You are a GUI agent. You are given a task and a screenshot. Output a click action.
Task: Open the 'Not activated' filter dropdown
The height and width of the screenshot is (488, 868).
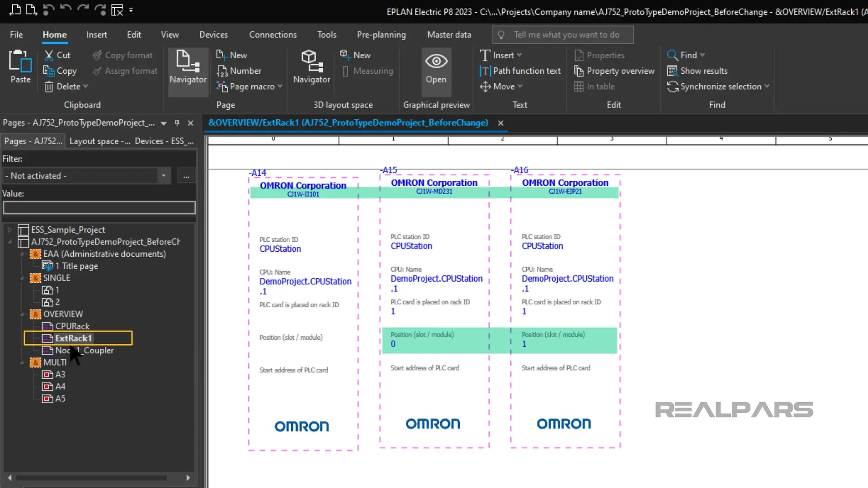(x=163, y=176)
